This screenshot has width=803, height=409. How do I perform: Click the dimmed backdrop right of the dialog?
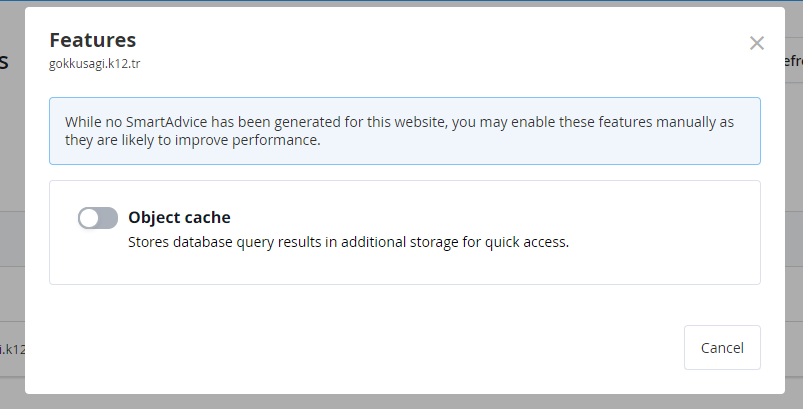(x=794, y=205)
